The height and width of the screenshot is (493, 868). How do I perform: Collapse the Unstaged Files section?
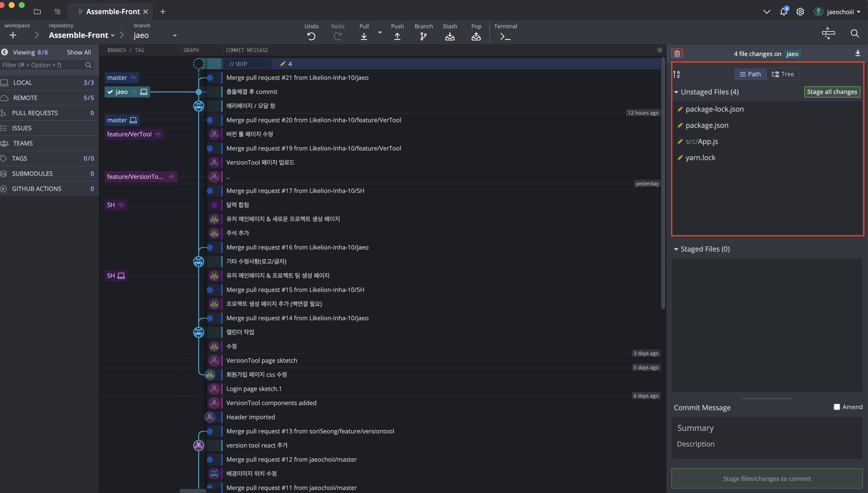pyautogui.click(x=676, y=92)
